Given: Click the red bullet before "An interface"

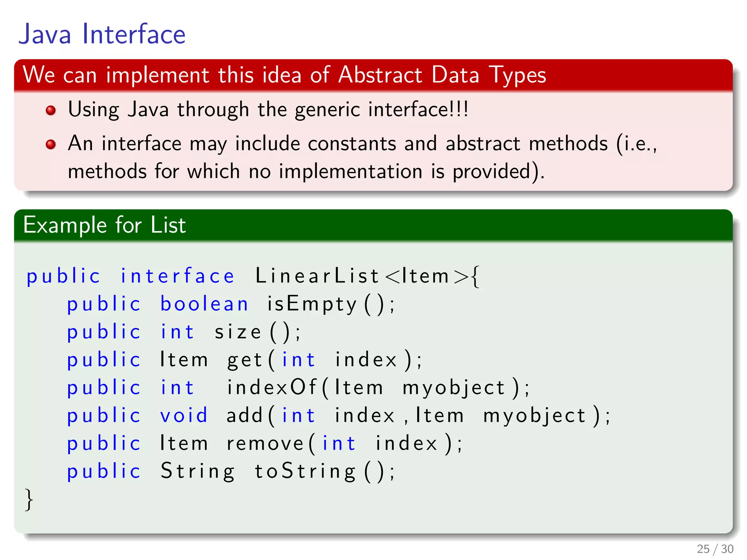Looking at the screenshot, I should click(51, 144).
